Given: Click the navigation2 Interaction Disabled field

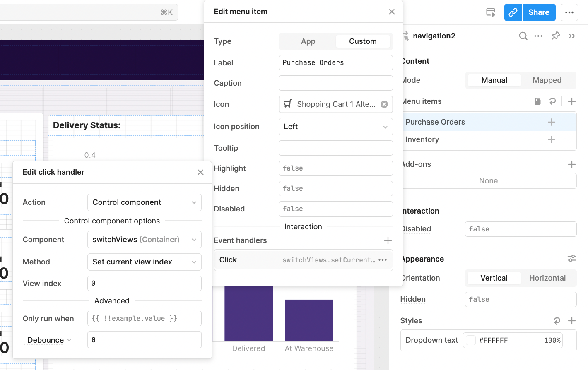Looking at the screenshot, I should point(521,229).
